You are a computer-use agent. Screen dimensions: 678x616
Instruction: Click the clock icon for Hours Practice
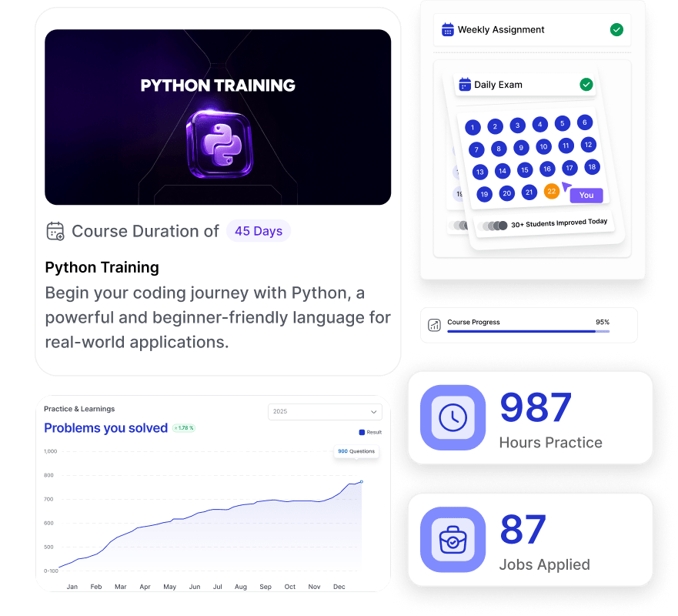[453, 417]
